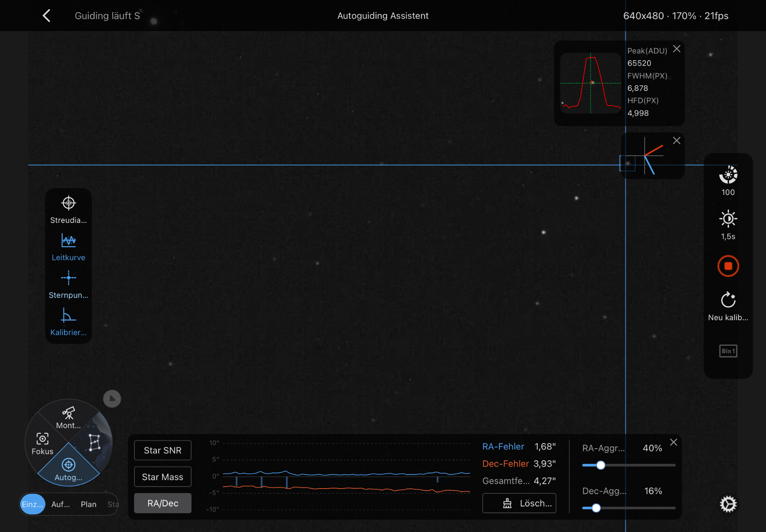Click the RA-Aggr... 40% value
Image resolution: width=766 pixels, height=532 pixels.
652,448
